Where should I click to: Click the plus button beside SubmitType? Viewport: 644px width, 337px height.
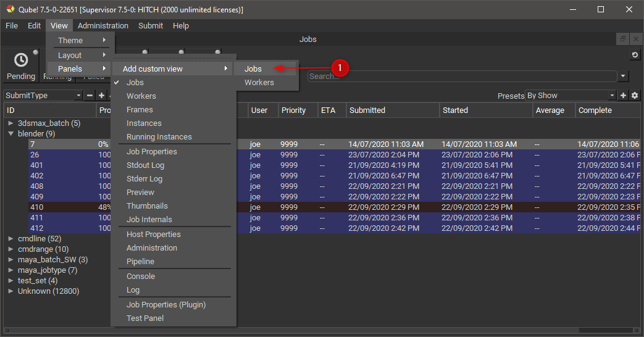101,96
